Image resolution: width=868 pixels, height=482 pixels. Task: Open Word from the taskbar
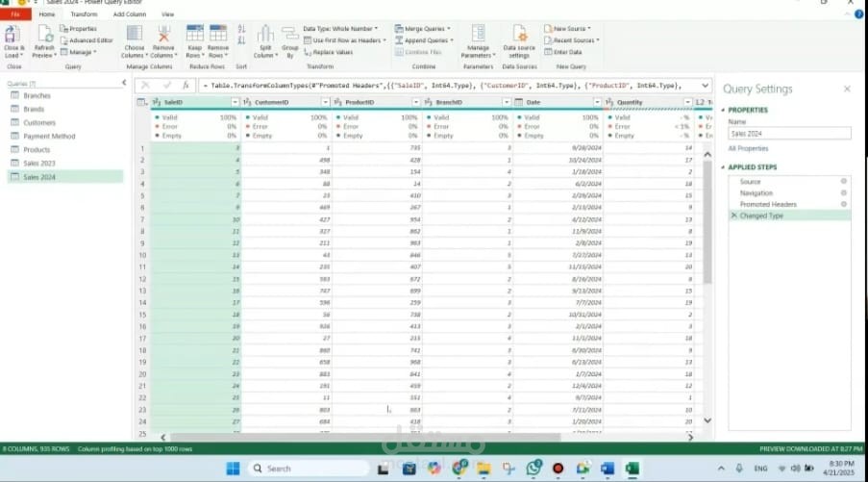coord(608,469)
